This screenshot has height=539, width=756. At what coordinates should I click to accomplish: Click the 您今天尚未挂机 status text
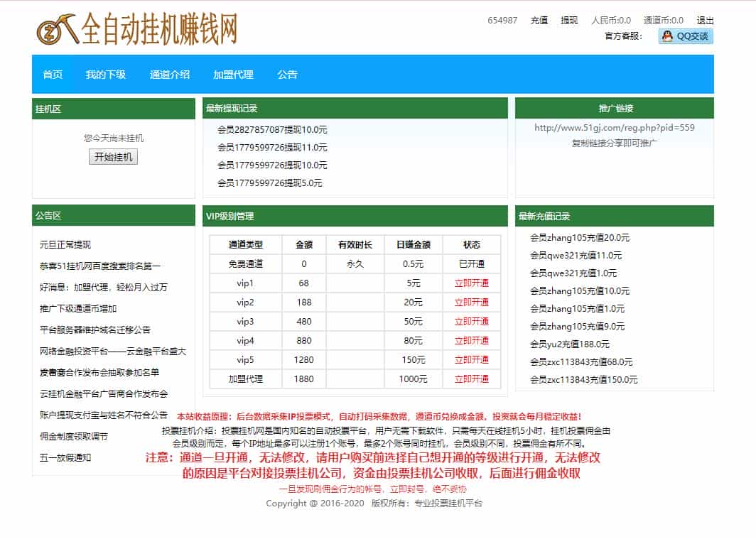[x=113, y=138]
